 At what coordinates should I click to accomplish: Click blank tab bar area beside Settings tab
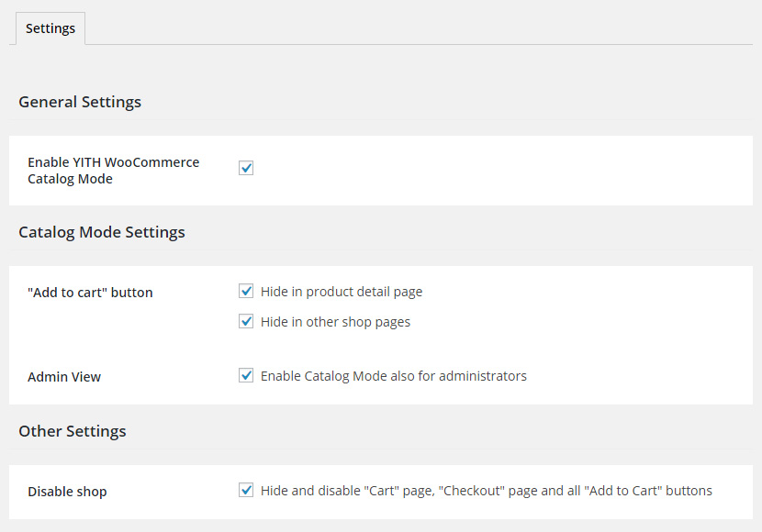[413, 28]
